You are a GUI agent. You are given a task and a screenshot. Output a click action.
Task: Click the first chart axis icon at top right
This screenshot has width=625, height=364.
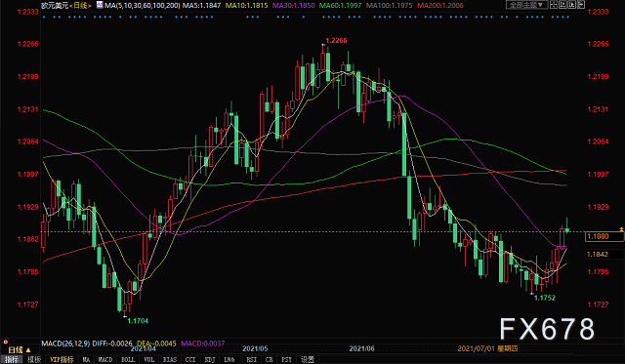(x=562, y=4)
